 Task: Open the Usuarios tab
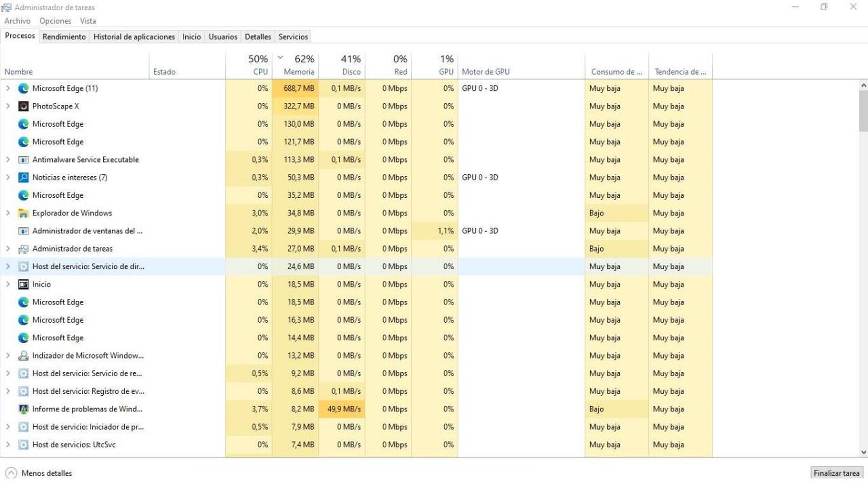tap(223, 37)
